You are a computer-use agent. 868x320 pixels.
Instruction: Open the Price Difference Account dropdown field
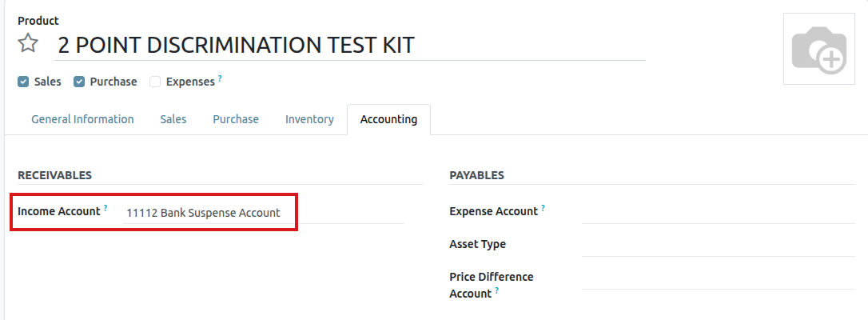[x=718, y=278]
